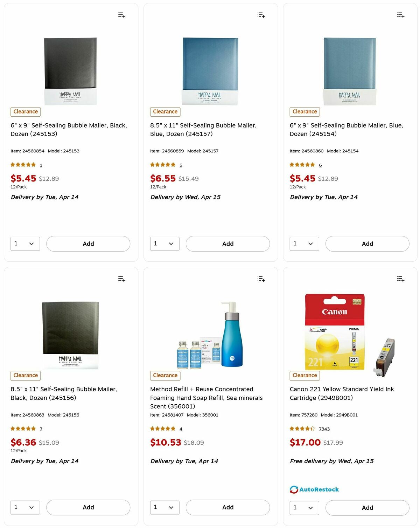Screen dimensions: 420x528
Task: Click the 5-star rating stars on Method soap
Action: click(x=163, y=428)
